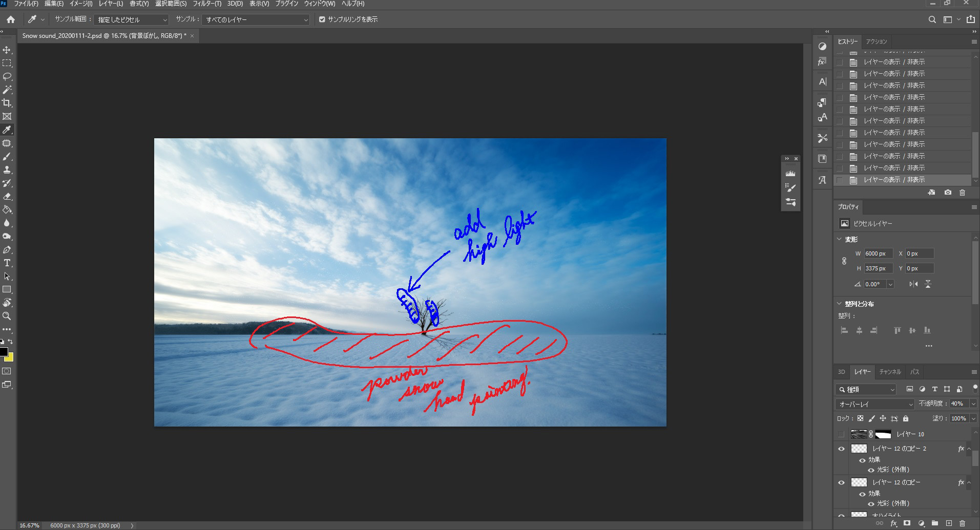Select レイヤー 10 mask thumbnail

[x=883, y=434]
